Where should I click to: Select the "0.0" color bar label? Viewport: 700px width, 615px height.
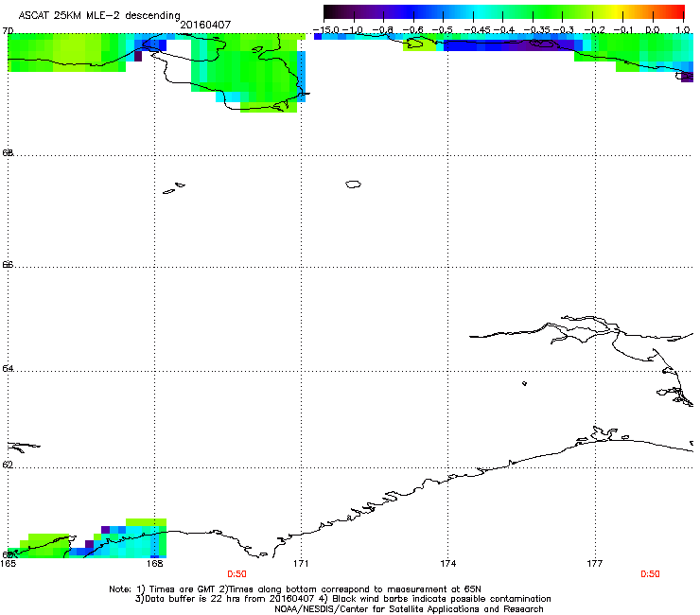(653, 30)
